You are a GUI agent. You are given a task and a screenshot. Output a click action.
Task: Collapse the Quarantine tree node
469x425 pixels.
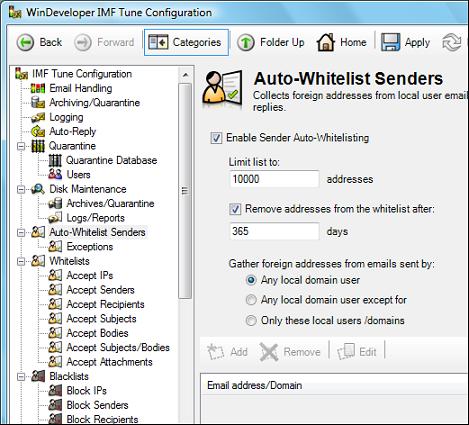pos(21,146)
